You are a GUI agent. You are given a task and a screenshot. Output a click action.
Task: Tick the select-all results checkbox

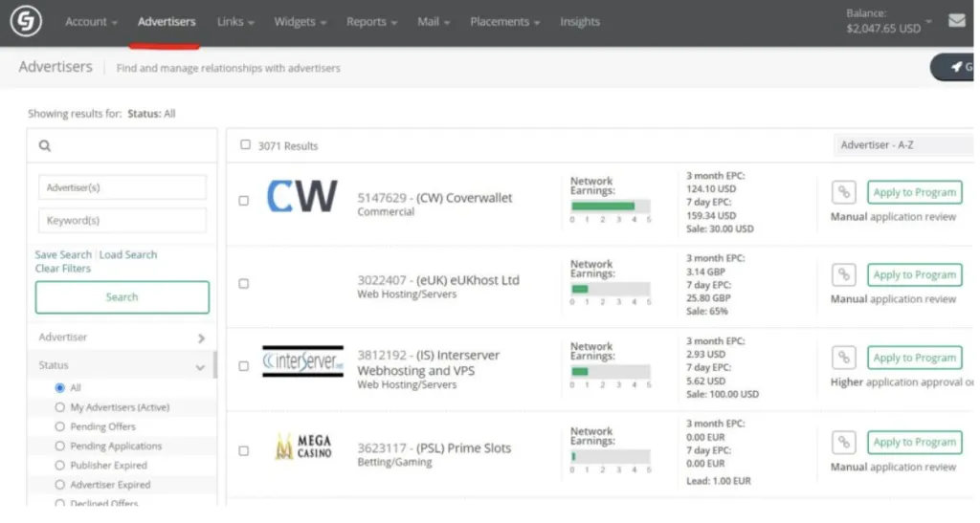tap(246, 144)
